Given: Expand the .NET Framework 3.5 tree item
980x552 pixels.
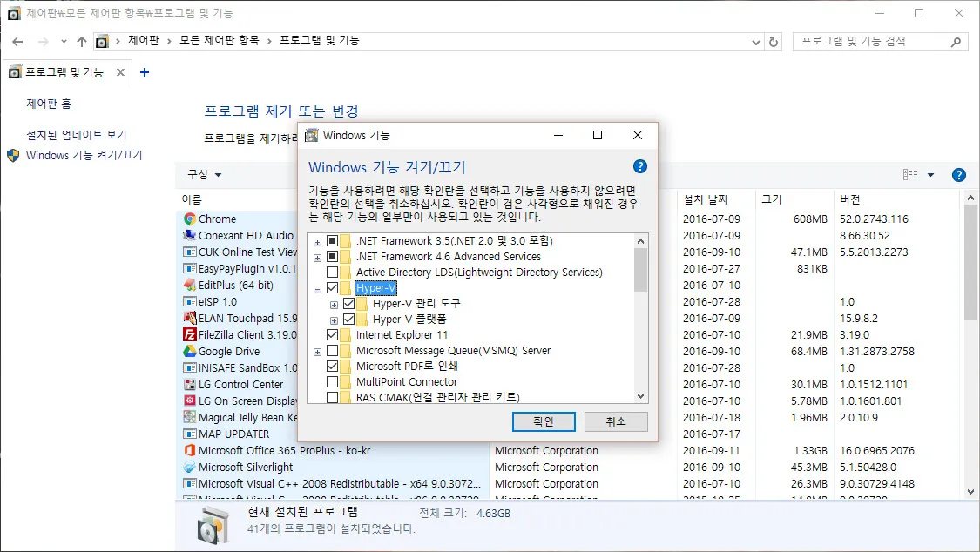Looking at the screenshot, I should pos(318,240).
